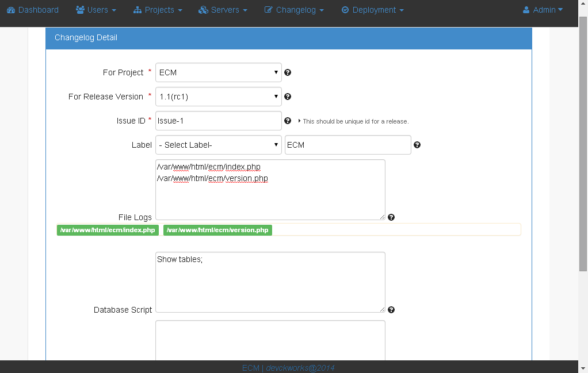This screenshot has height=373, width=588.
Task: Click the Dashboard grid icon
Action: (11, 10)
